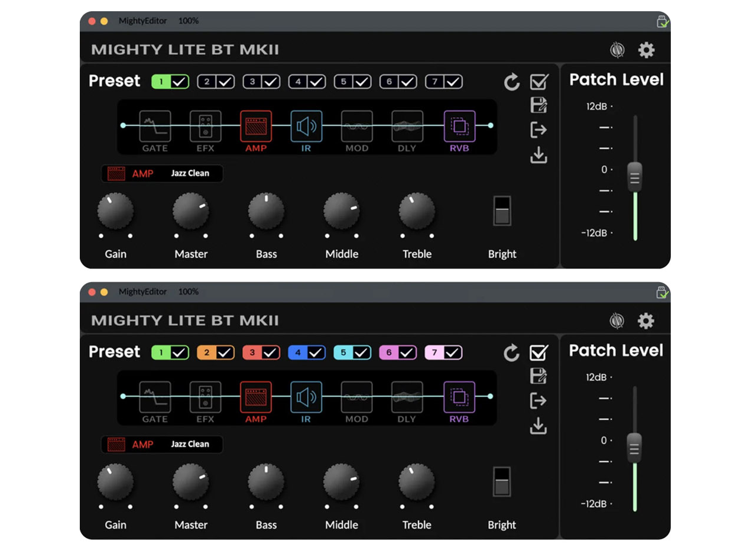Screen dimensions: 756x547
Task: Toggle the checkbox of pink preset 7
Action: click(x=452, y=353)
